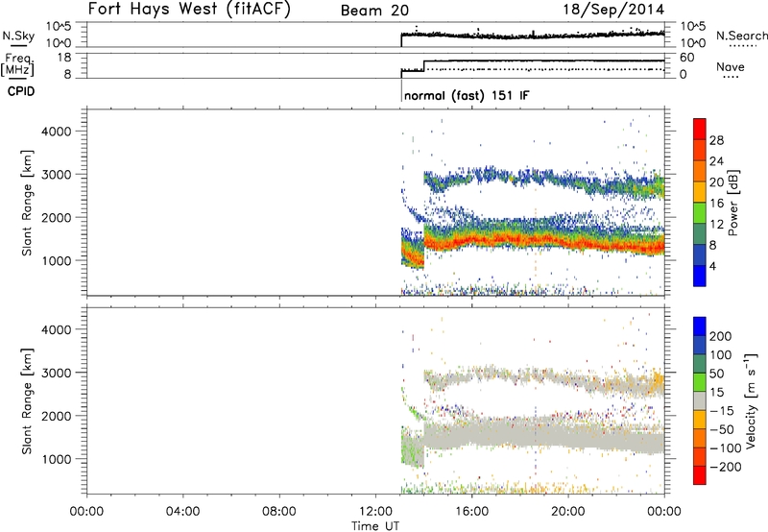
Task: Click the 4000 tick of the power panel
Action: (x=57, y=132)
